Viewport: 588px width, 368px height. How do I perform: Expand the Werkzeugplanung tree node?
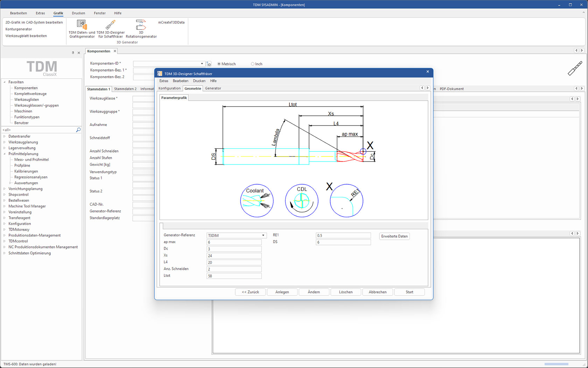point(5,142)
